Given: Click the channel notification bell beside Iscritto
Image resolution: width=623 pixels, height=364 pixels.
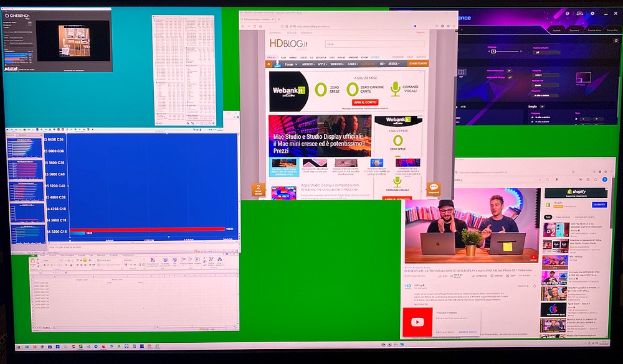Looking at the screenshot, I should 534,286.
